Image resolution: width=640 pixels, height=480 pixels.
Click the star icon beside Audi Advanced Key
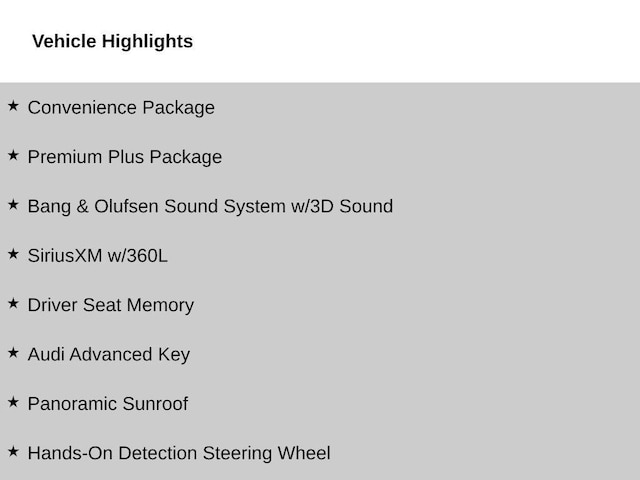point(13,353)
